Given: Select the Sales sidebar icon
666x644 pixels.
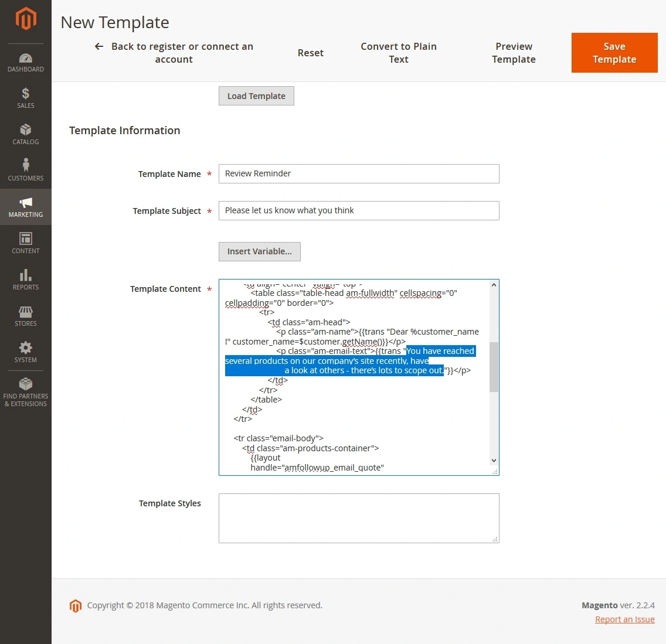Looking at the screenshot, I should pos(25,97).
